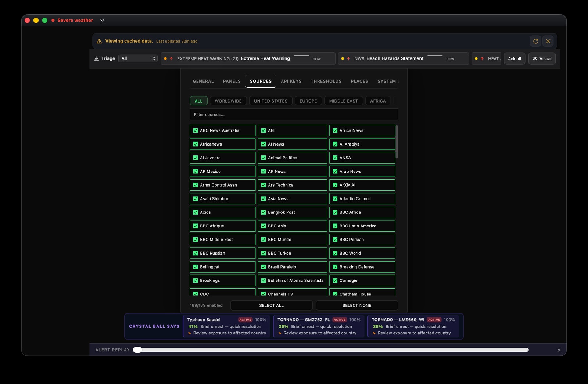Select the ALL region filter
The image size is (588, 384).
point(198,101)
